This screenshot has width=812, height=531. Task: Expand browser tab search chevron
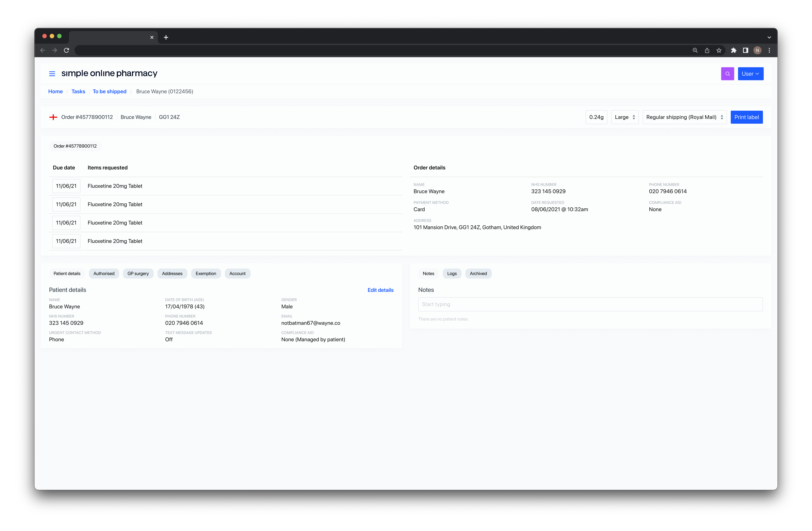tap(769, 38)
